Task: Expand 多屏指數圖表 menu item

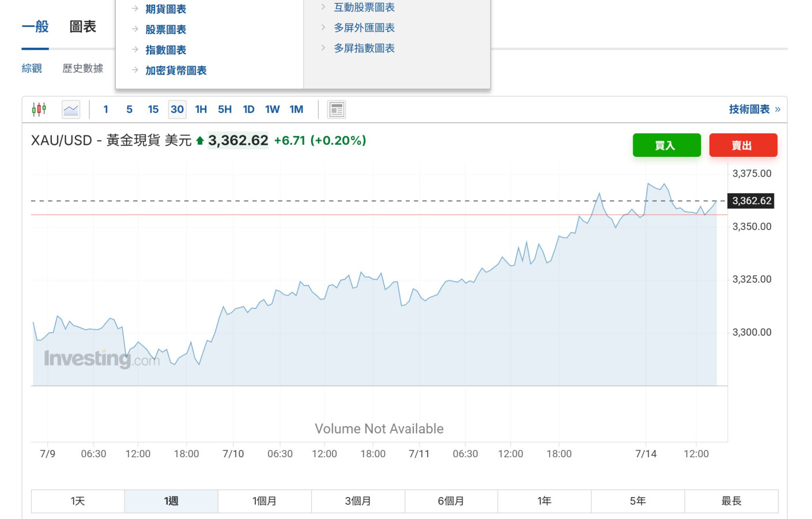Action: (x=364, y=48)
